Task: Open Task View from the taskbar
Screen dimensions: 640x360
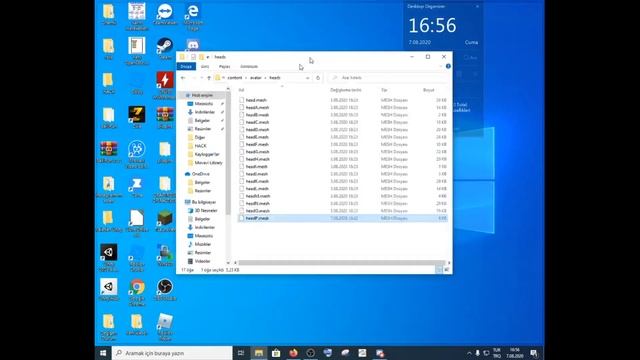Action: click(x=241, y=353)
